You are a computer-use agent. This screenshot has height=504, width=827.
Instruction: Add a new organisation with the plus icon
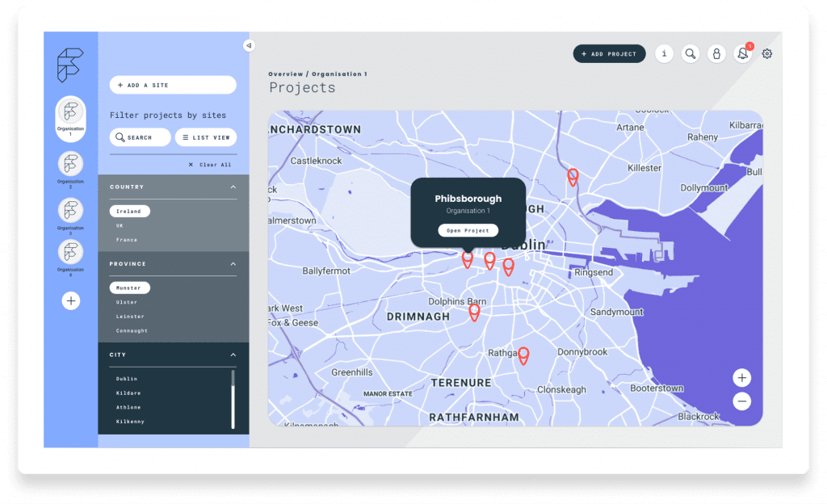coord(71,301)
